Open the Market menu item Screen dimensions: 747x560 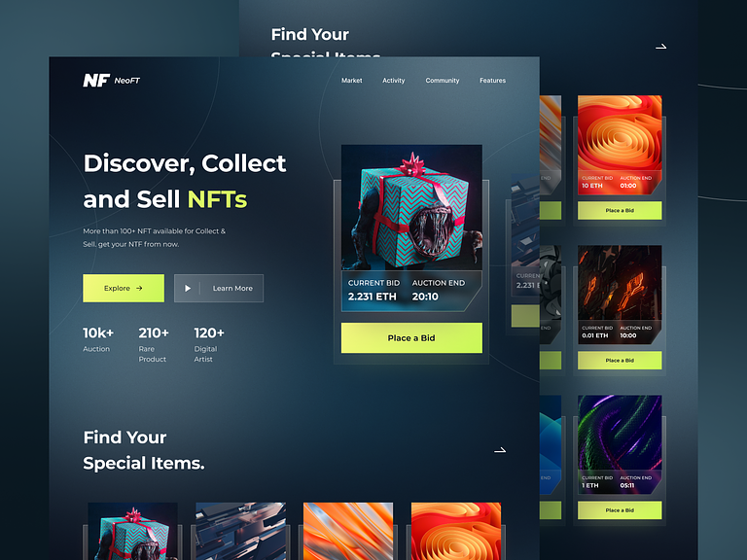[x=351, y=81]
